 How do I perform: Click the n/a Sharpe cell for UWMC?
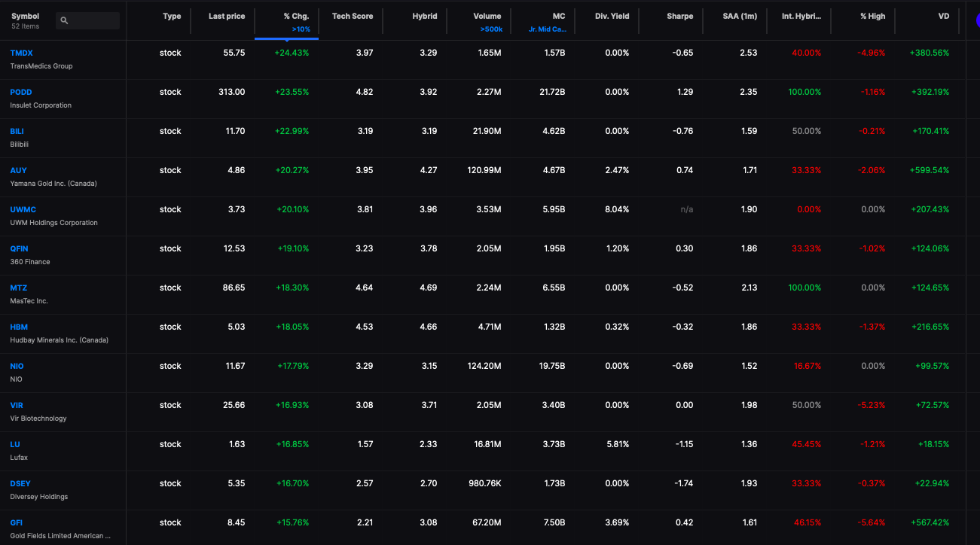pyautogui.click(x=687, y=209)
